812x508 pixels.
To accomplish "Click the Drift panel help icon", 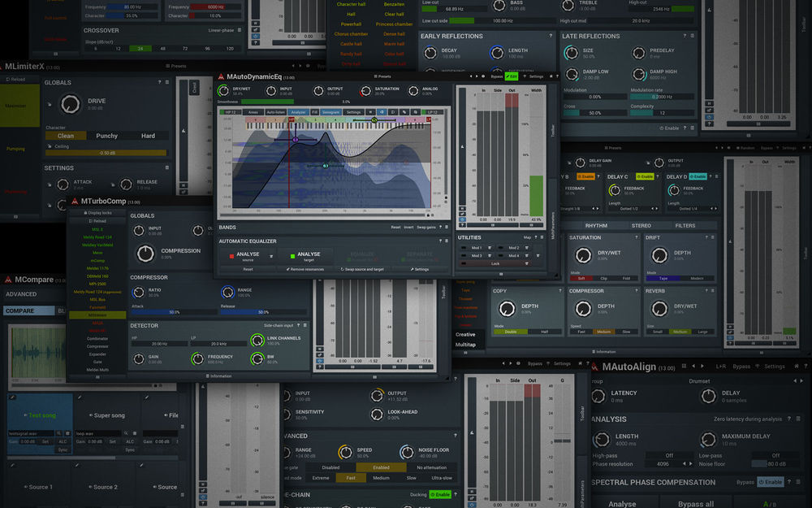I will [x=706, y=237].
